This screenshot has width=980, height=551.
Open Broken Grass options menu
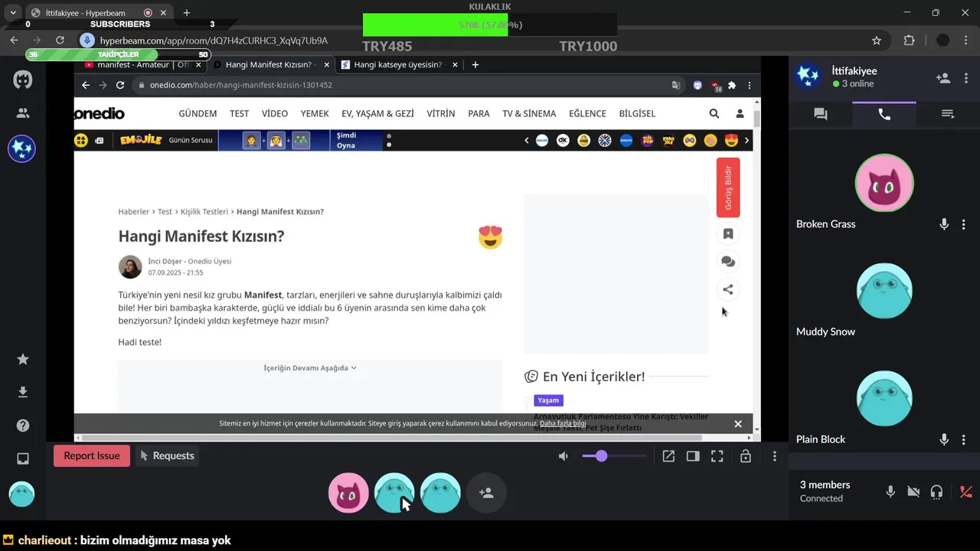964,224
